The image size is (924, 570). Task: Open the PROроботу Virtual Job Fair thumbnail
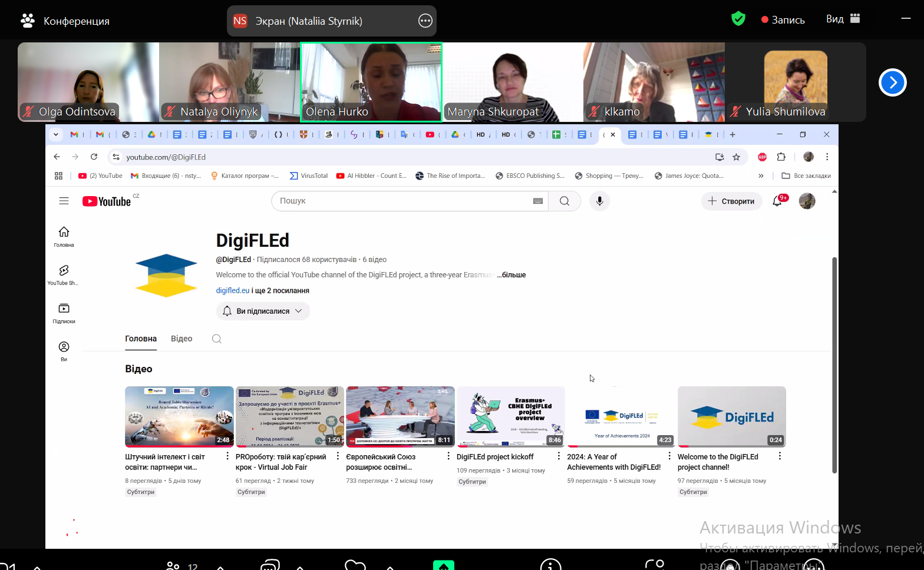(290, 416)
